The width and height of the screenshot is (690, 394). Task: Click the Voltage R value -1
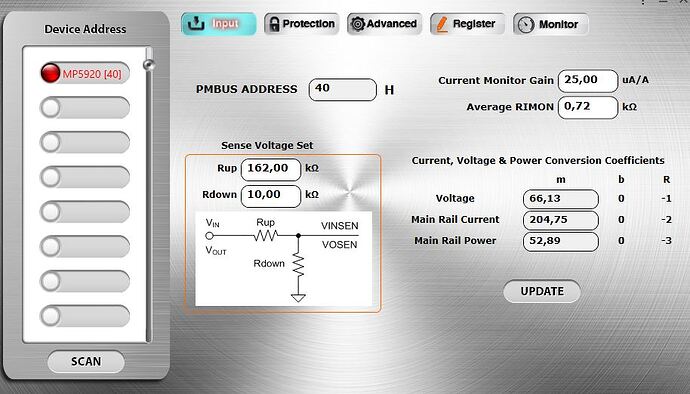[x=666, y=199]
